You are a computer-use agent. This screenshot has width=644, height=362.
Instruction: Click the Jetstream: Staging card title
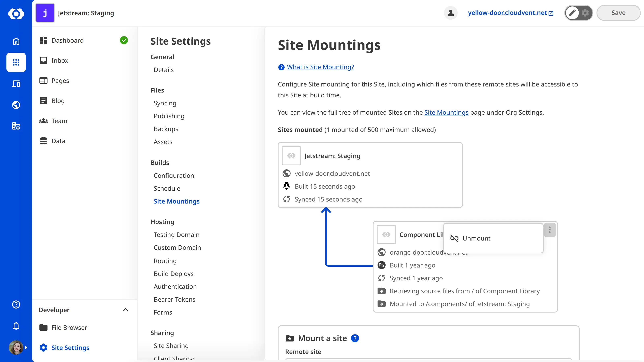click(332, 156)
